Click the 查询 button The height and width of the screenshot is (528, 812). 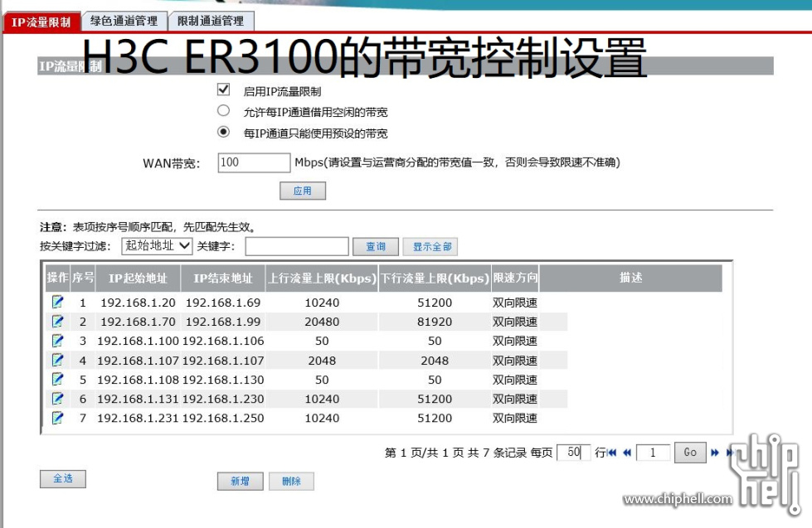pos(376,246)
